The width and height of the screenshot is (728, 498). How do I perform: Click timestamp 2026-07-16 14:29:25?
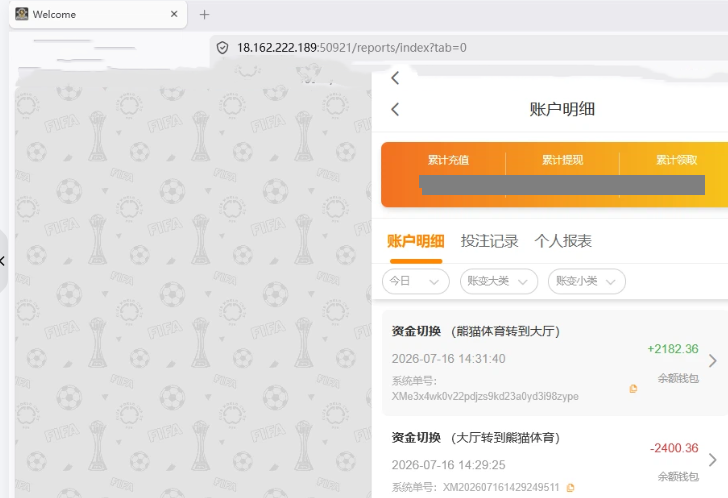(x=448, y=465)
